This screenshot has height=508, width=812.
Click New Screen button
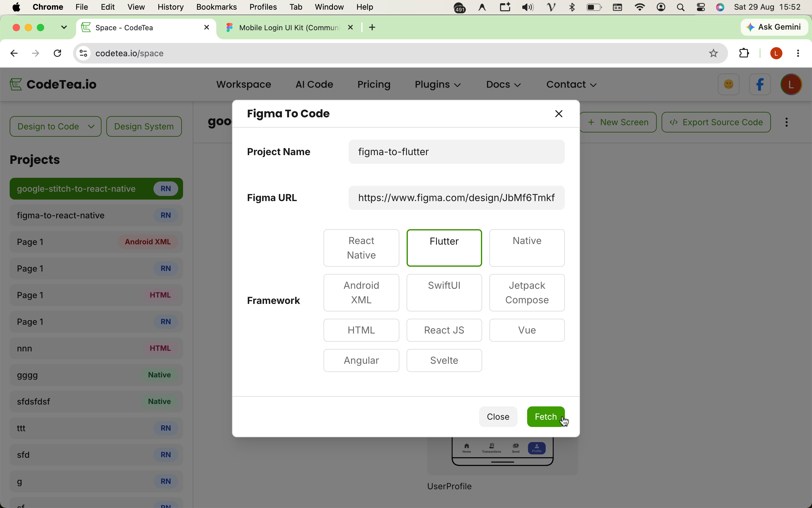[618, 122]
